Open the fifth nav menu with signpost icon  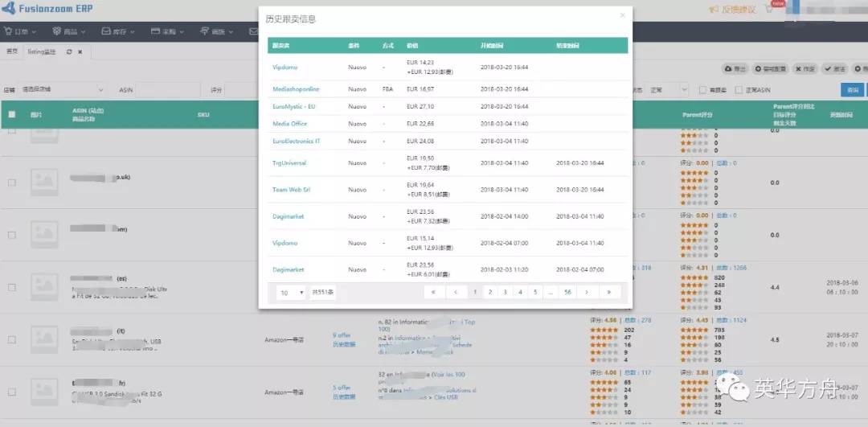216,31
